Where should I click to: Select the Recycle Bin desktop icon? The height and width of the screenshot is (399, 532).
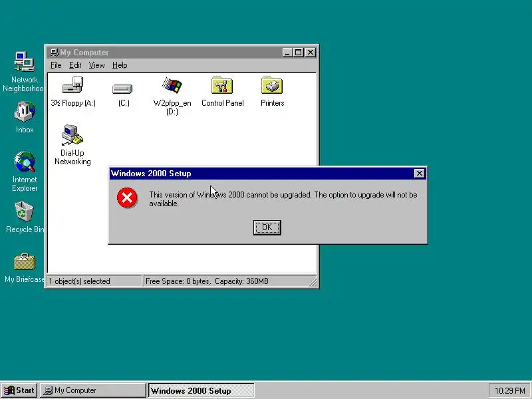click(x=24, y=211)
